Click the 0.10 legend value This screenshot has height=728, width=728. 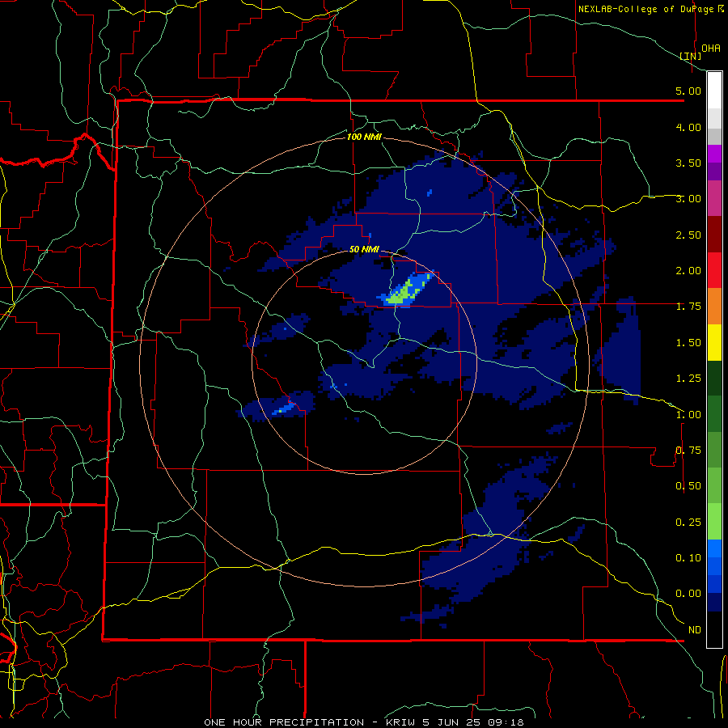(688, 558)
